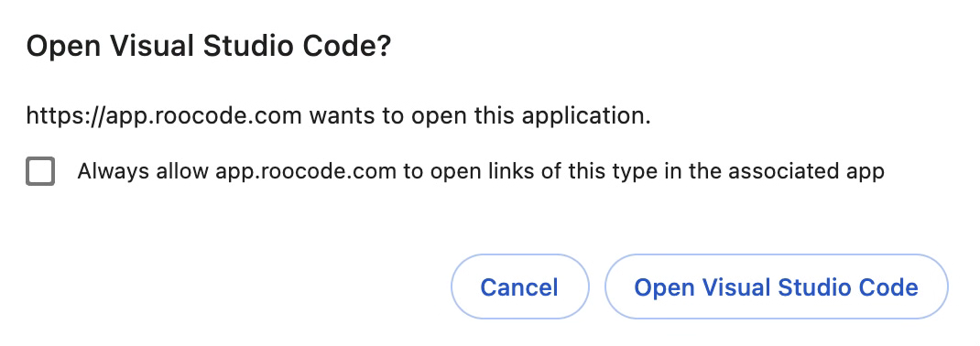The height and width of the screenshot is (346, 980).
Task: Click the 'wants to open this application' text
Action: (x=480, y=116)
